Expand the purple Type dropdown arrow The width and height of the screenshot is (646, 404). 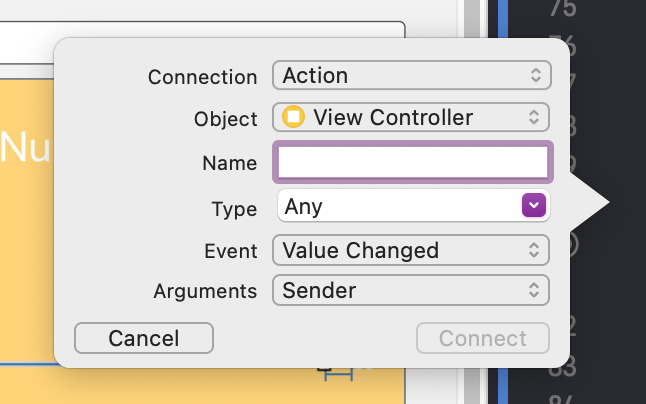(x=534, y=206)
